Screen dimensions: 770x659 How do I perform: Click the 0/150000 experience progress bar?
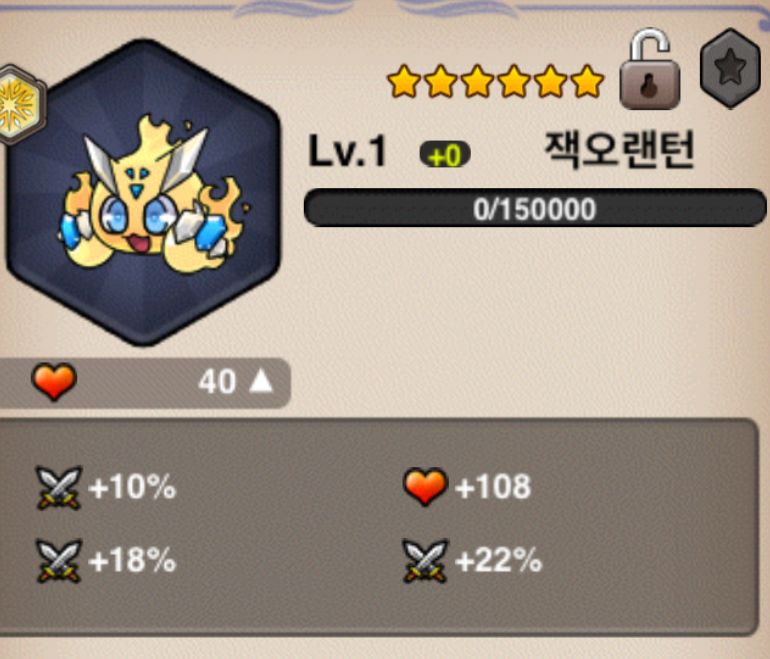535,208
